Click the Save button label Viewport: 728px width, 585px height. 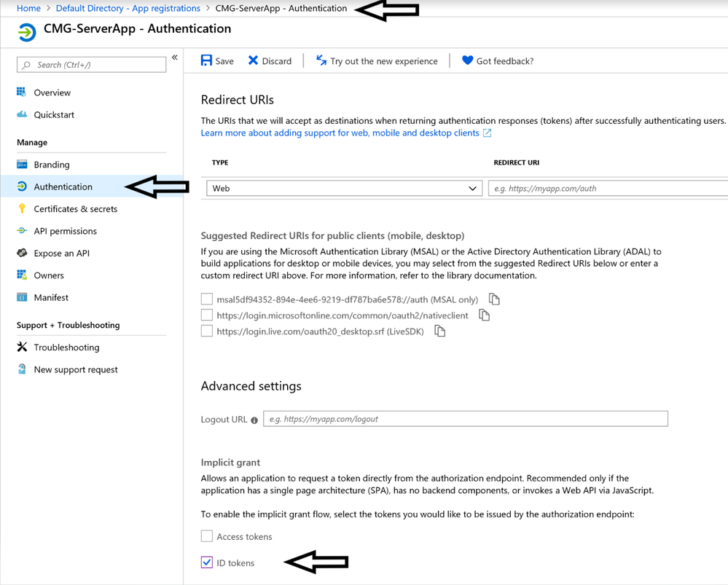(x=224, y=61)
